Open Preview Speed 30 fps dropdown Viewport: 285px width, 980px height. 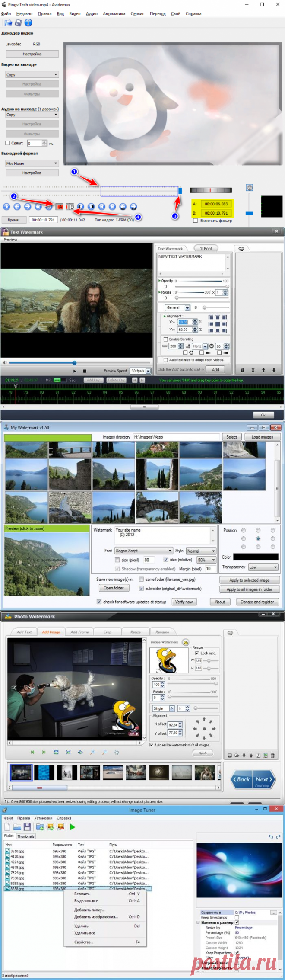click(x=141, y=371)
